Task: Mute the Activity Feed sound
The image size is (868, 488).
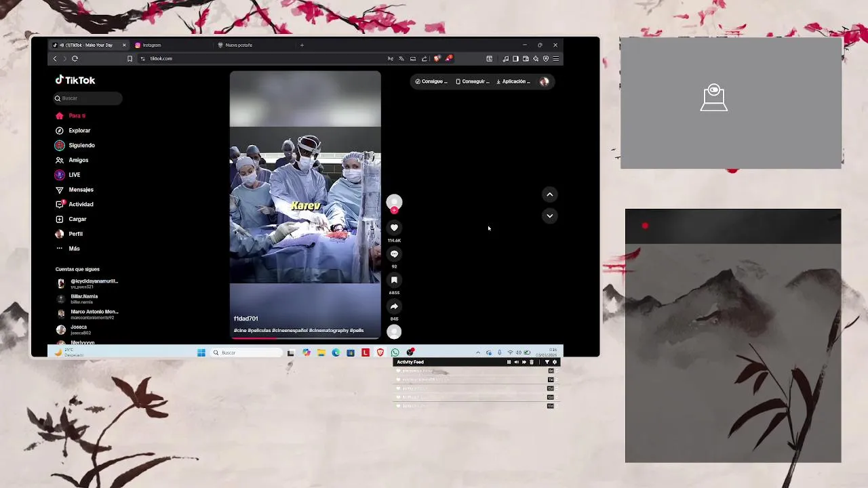Action: pos(516,362)
